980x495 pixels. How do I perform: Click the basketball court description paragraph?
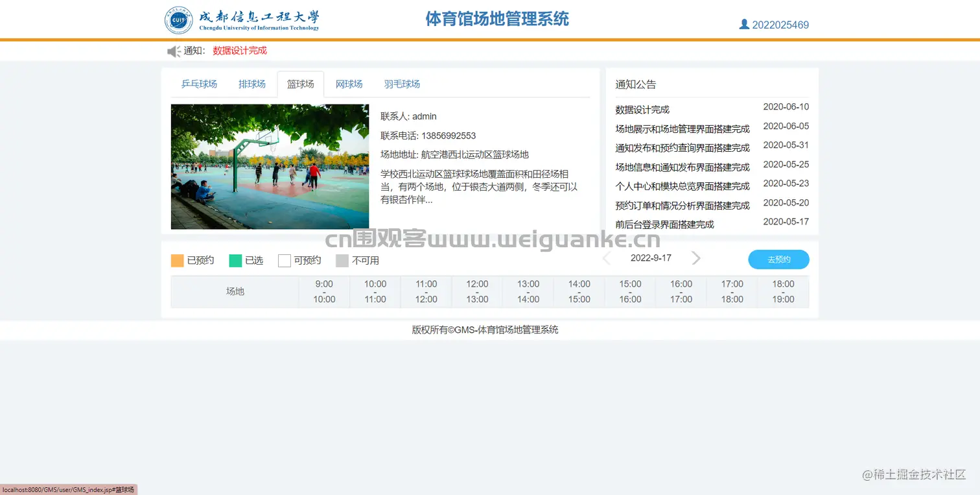pos(479,187)
